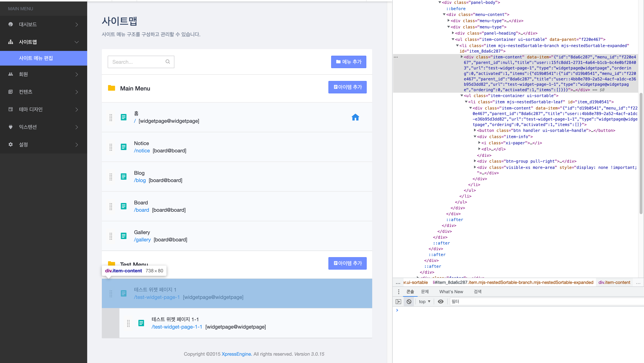Open the top context dropdown in console
The width and height of the screenshot is (644, 363).
point(425,301)
